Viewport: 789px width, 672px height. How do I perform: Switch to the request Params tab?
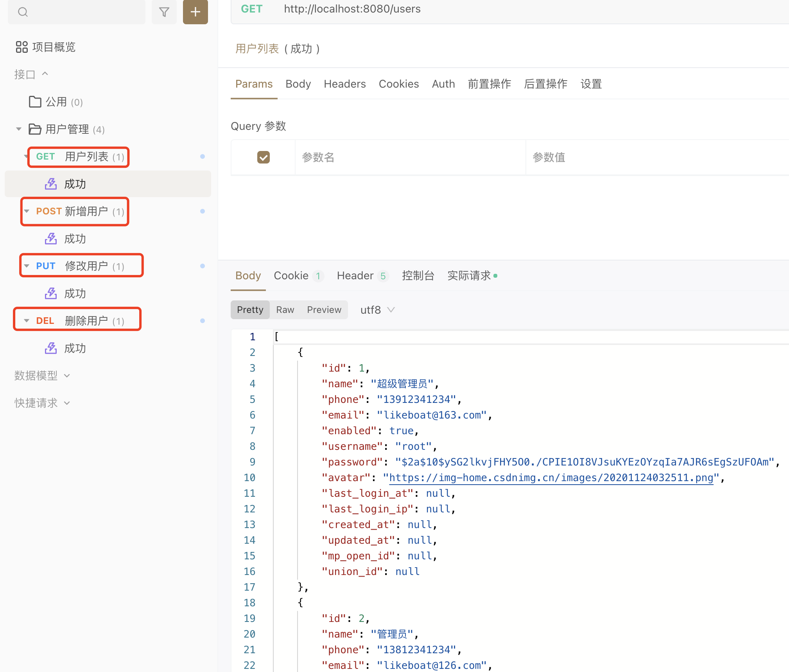254,84
